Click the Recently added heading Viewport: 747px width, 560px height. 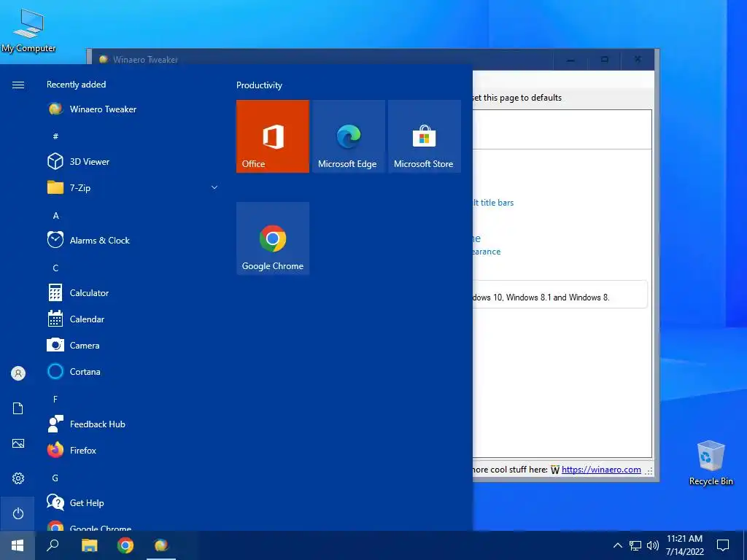click(x=76, y=85)
